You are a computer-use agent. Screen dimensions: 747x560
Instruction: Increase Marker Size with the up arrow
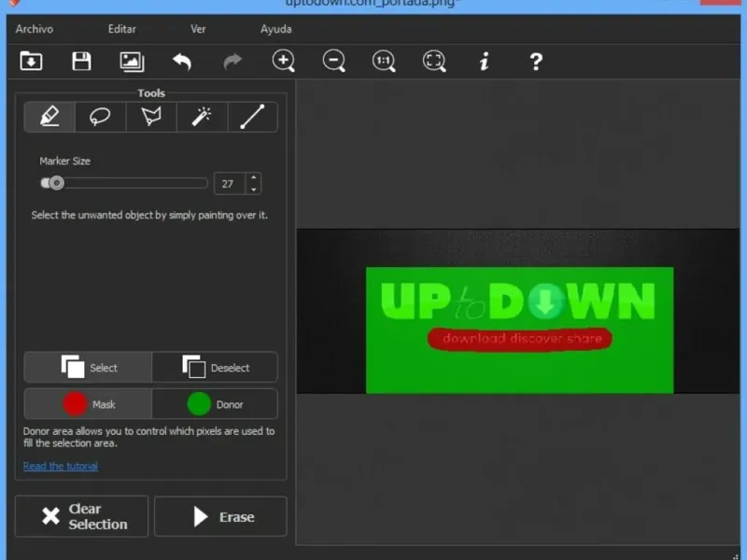(253, 177)
